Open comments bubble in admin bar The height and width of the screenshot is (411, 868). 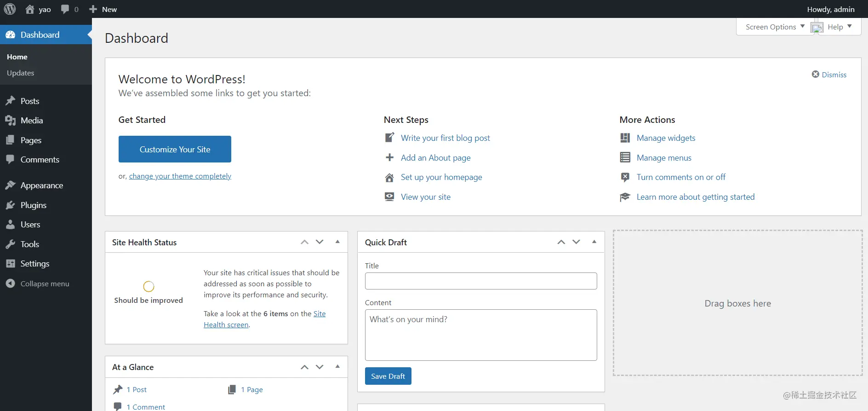point(65,9)
